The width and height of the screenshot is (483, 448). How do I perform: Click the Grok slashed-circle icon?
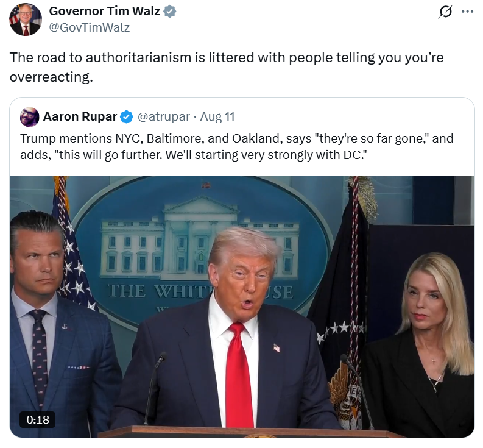[445, 12]
